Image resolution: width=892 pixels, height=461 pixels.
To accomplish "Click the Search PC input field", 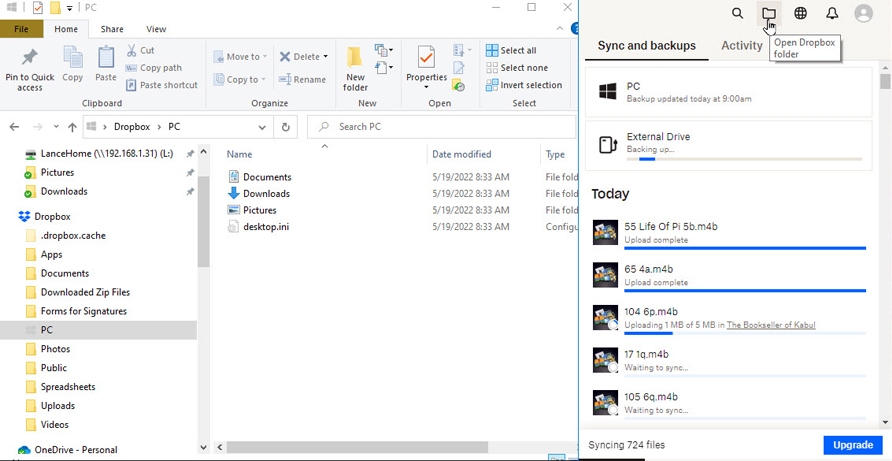I will (x=441, y=127).
